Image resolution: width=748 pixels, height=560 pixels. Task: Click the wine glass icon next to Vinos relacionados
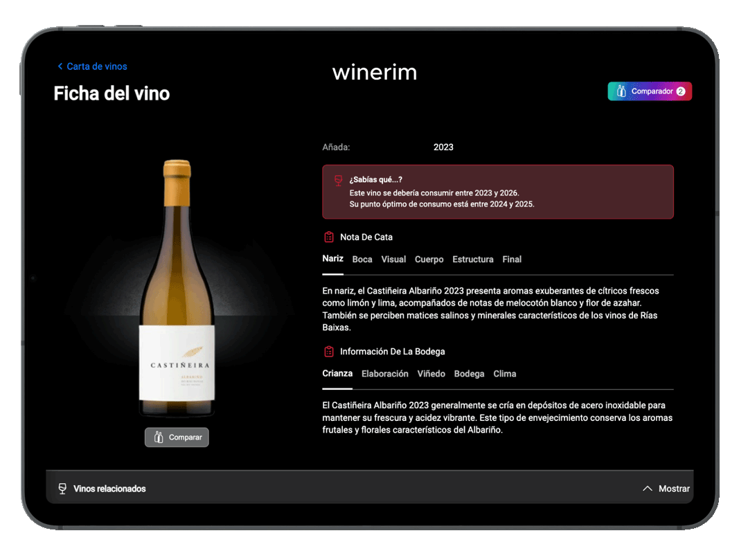coord(62,488)
